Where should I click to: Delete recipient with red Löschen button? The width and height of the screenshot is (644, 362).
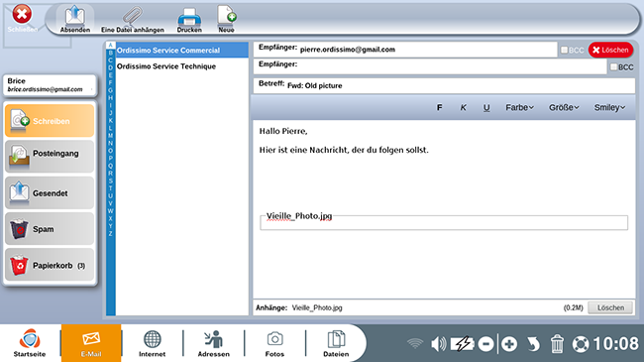[610, 50]
